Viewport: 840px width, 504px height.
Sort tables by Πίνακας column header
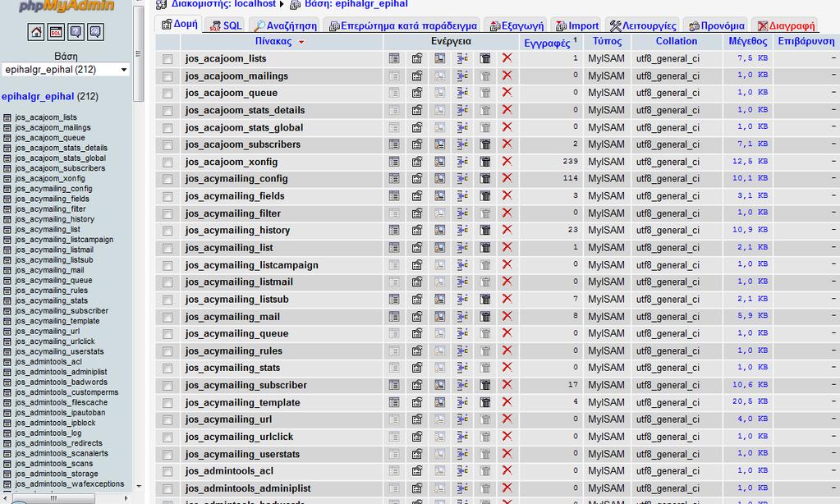273,41
